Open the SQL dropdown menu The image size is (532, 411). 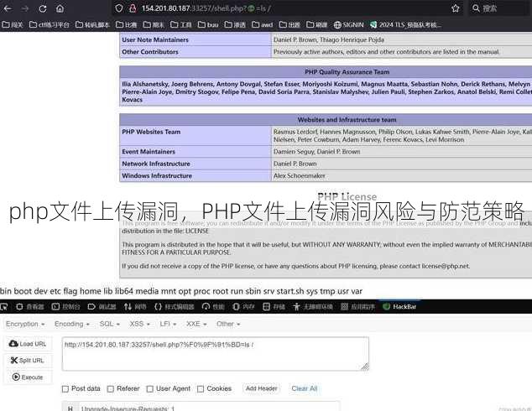click(x=110, y=325)
